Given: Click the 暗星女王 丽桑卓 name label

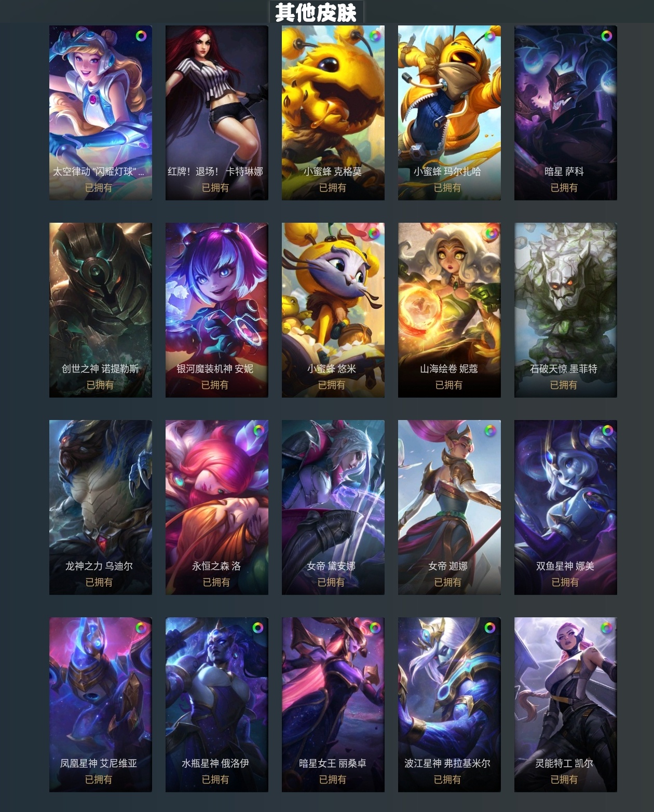Looking at the screenshot, I should click(333, 763).
